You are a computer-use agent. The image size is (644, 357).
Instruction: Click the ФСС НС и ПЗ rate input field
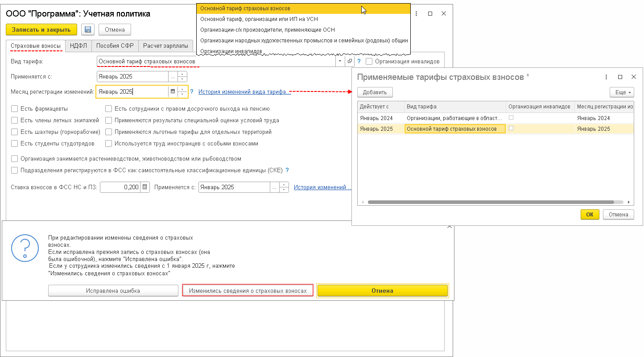pyautogui.click(x=120, y=187)
